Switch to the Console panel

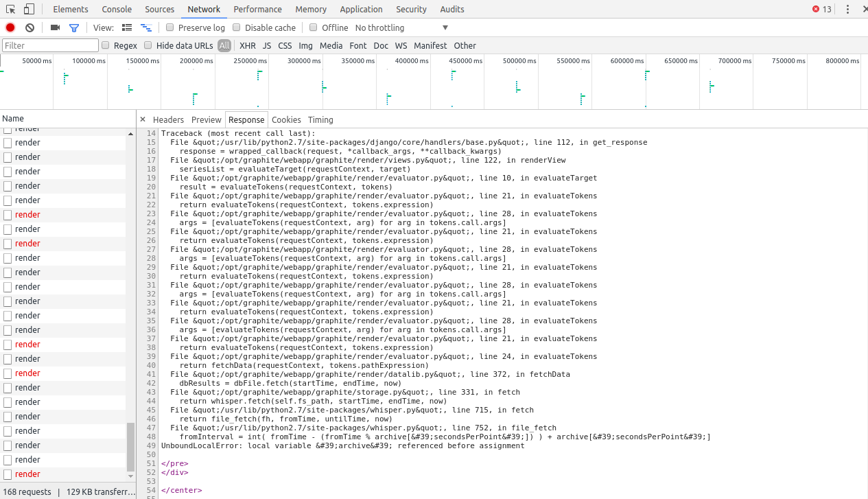tap(116, 9)
